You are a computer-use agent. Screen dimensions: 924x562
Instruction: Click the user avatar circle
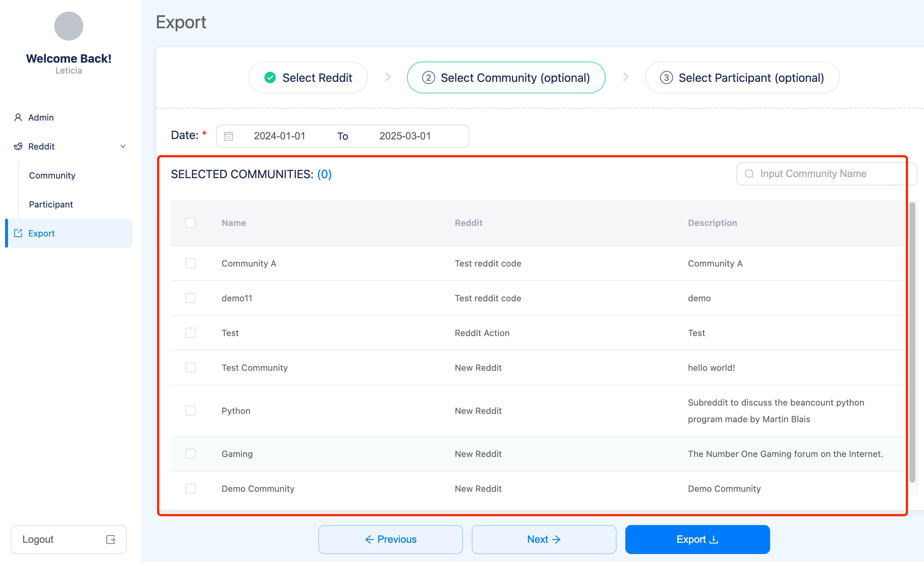[x=69, y=26]
